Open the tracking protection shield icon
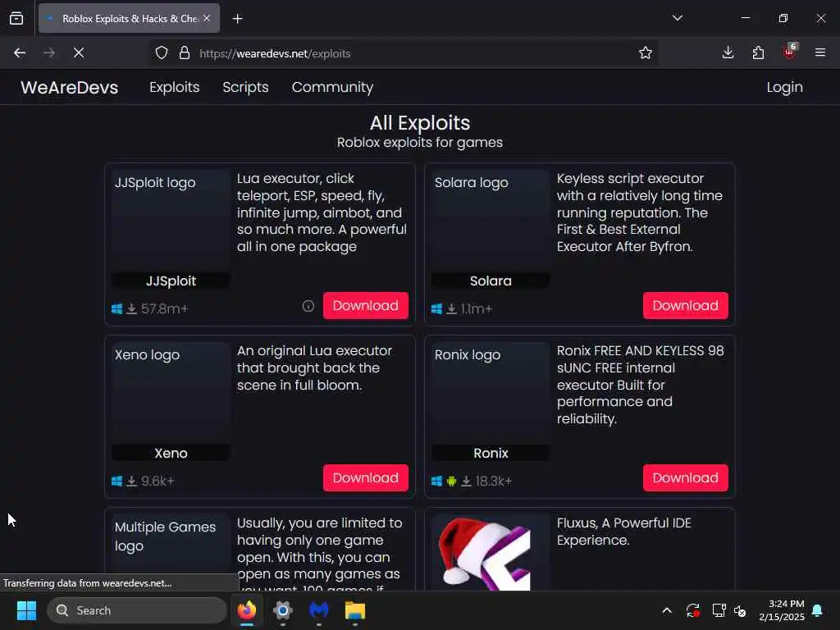The height and width of the screenshot is (630, 840). [x=162, y=53]
